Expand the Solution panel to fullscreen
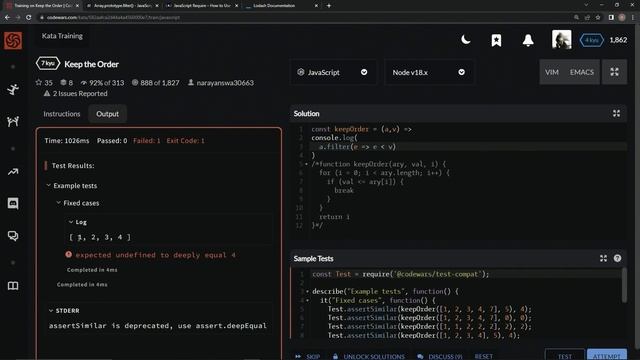 (616, 113)
